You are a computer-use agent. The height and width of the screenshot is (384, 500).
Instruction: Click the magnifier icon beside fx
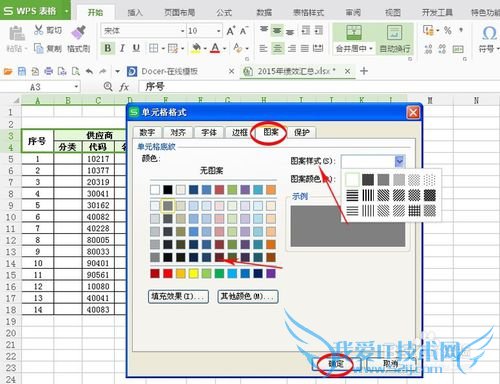tap(108, 87)
